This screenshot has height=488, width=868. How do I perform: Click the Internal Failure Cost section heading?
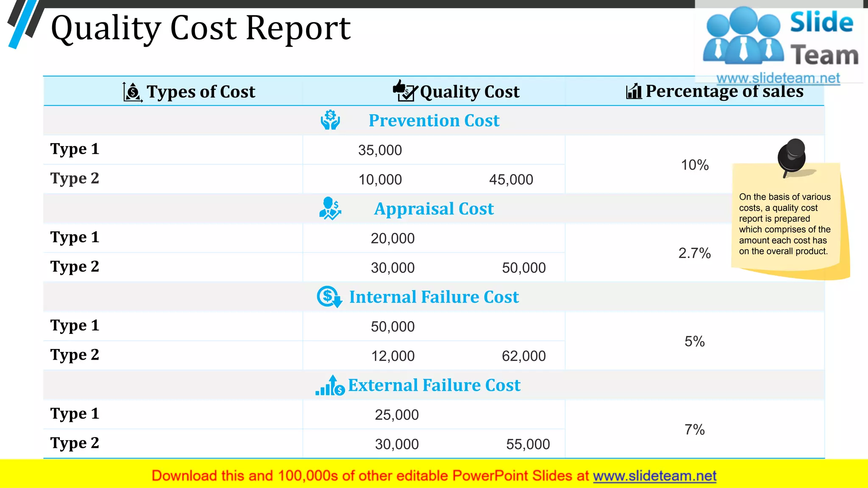pyautogui.click(x=434, y=297)
